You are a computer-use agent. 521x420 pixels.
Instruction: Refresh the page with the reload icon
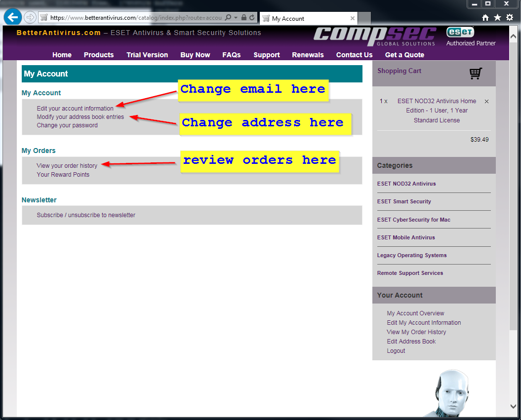pyautogui.click(x=252, y=18)
